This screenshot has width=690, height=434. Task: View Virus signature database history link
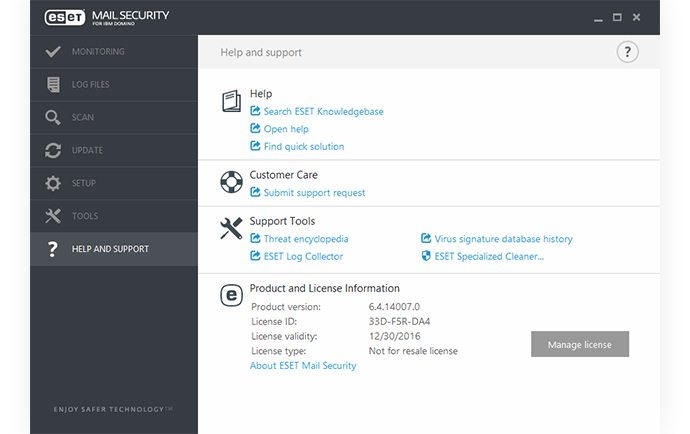[503, 239]
